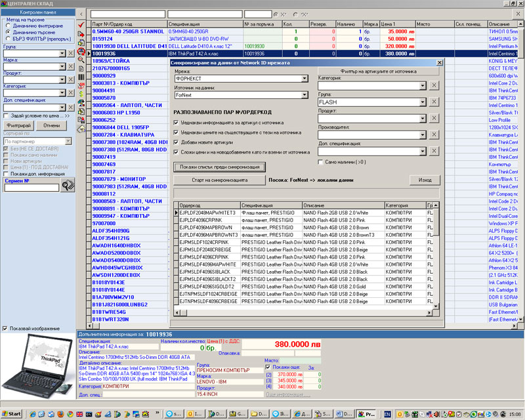The height and width of the screenshot is (420, 525).
Task: Uncheck Добави новите артикули checkbox
Action: (176, 142)
